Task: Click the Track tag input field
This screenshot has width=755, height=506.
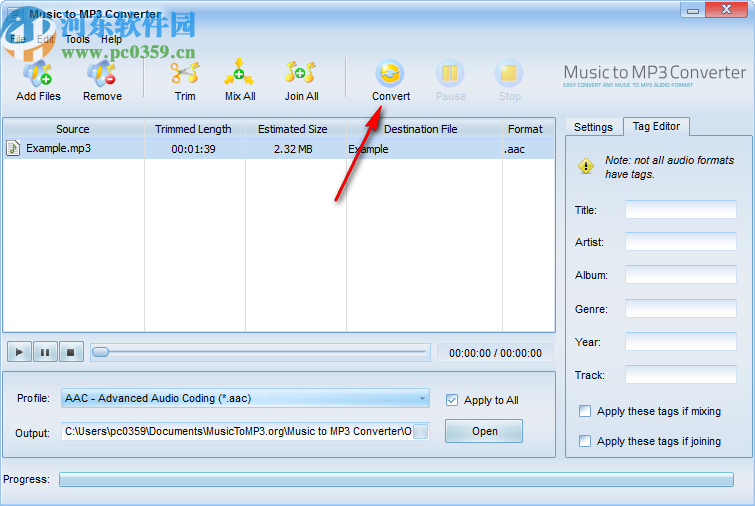Action: pyautogui.click(x=680, y=375)
